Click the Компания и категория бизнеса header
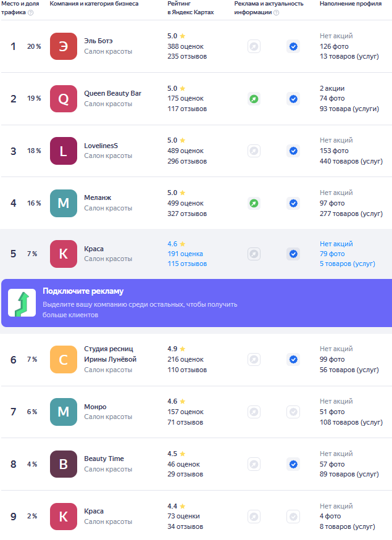392x540 pixels. 94,4
